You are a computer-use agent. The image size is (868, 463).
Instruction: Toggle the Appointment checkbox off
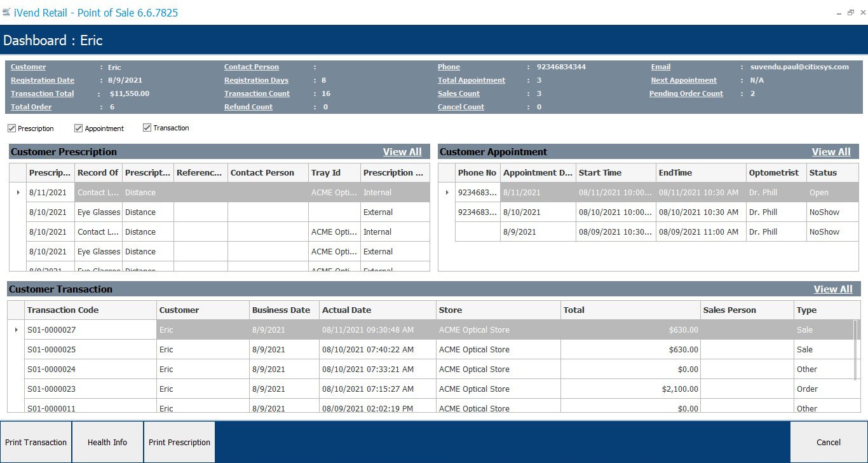78,128
